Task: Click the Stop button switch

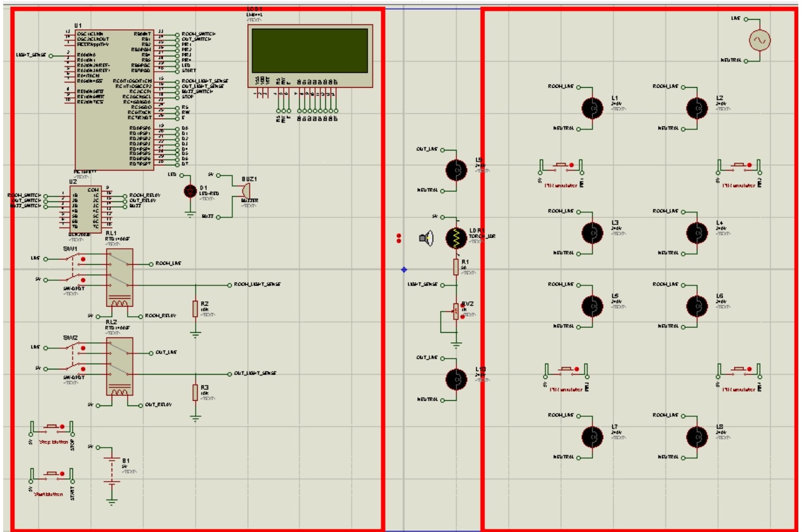Action: pos(52,428)
